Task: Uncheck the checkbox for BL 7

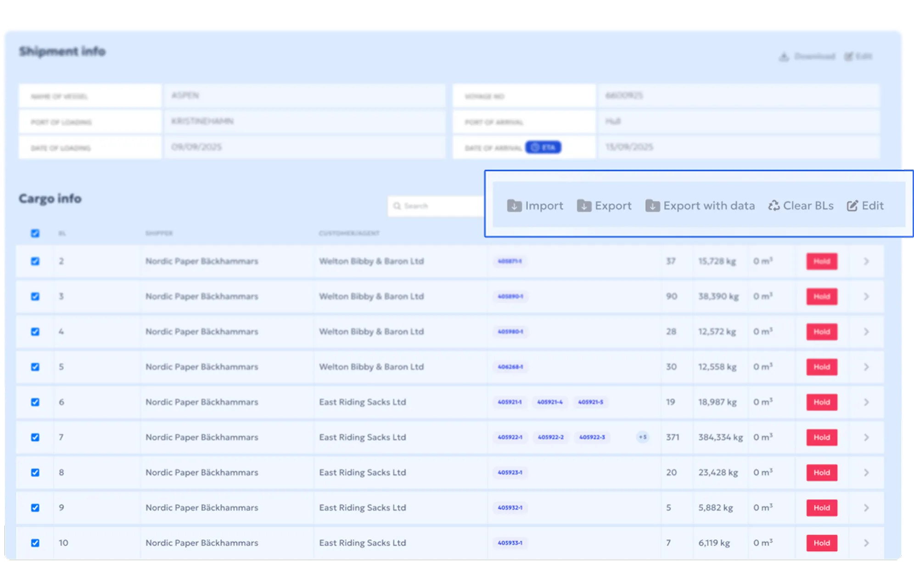Action: (35, 437)
